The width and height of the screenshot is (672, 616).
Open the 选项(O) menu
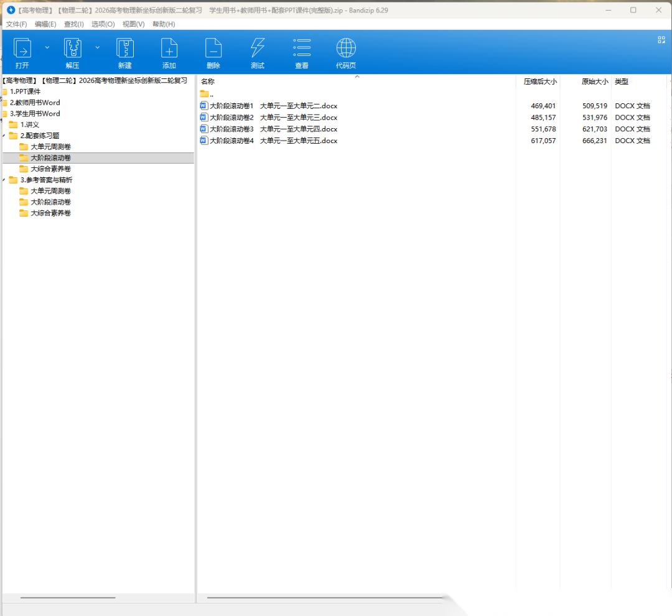(x=103, y=24)
